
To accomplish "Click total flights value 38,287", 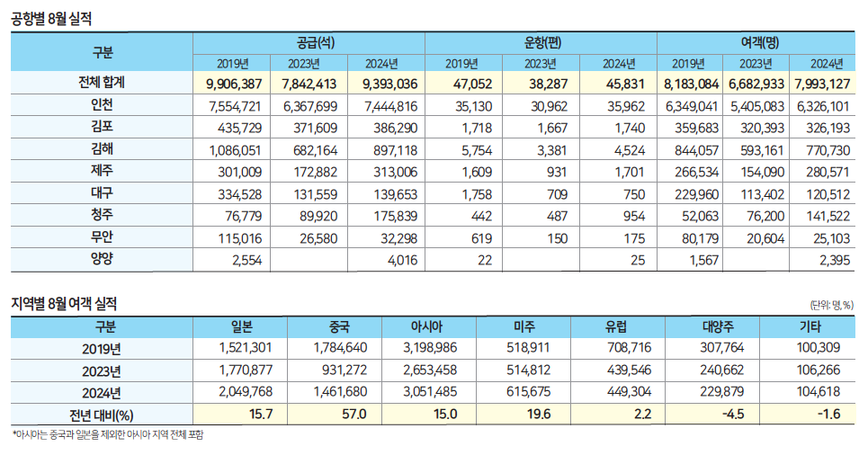I will pyautogui.click(x=549, y=85).
